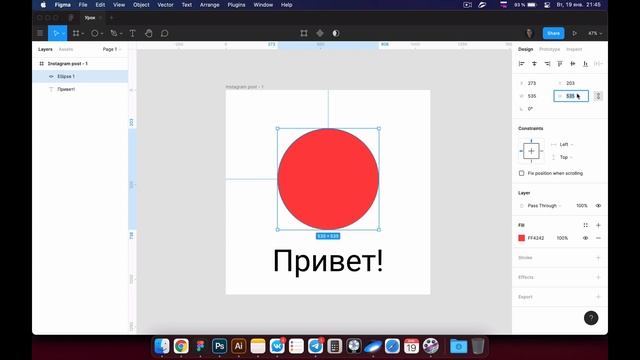This screenshot has width=640, height=360.
Task: Add an effect with plus icon
Action: (598, 277)
